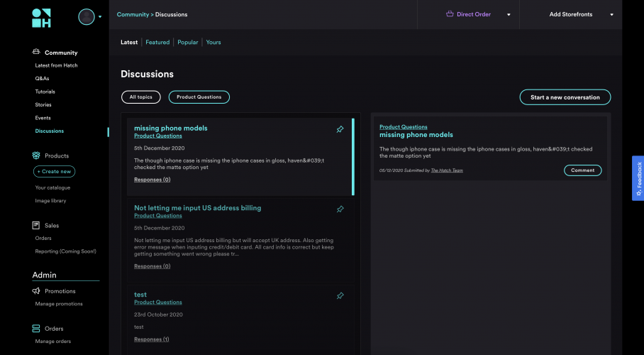Open Responses (1) for test discussion
This screenshot has height=355, width=644.
click(x=151, y=339)
